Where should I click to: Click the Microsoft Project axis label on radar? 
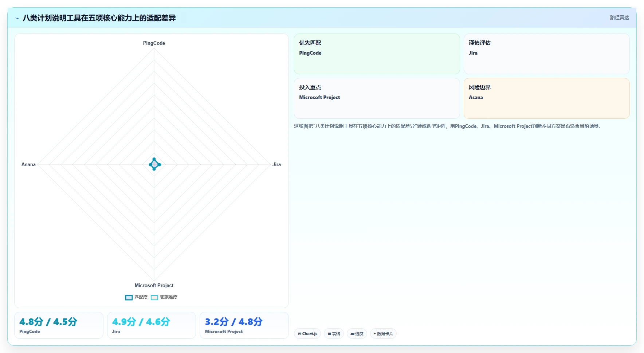point(154,285)
